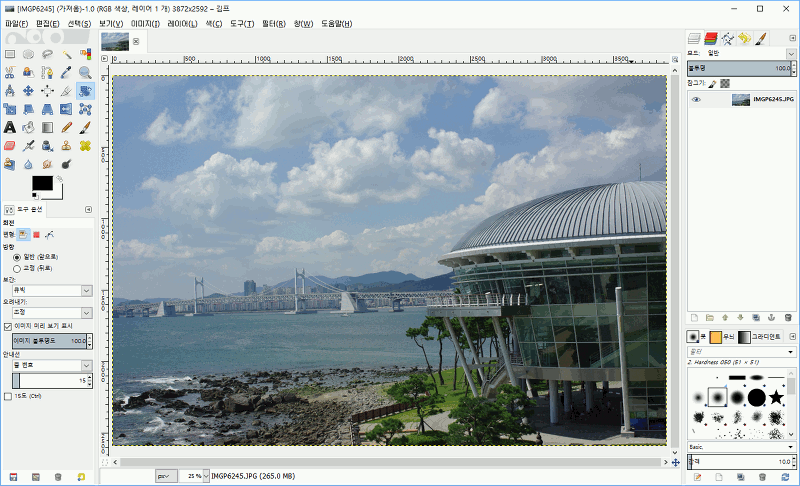Click the foreground black color swatch

[x=41, y=183]
